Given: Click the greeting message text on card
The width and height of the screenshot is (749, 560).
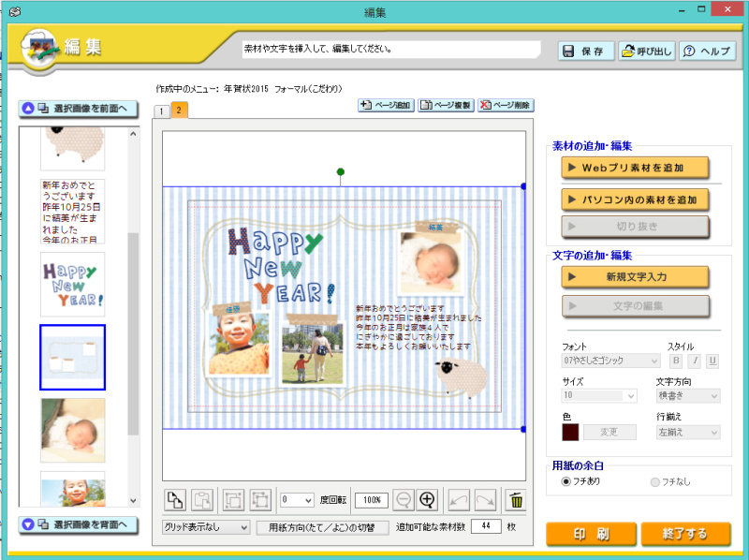Looking at the screenshot, I should tap(419, 328).
